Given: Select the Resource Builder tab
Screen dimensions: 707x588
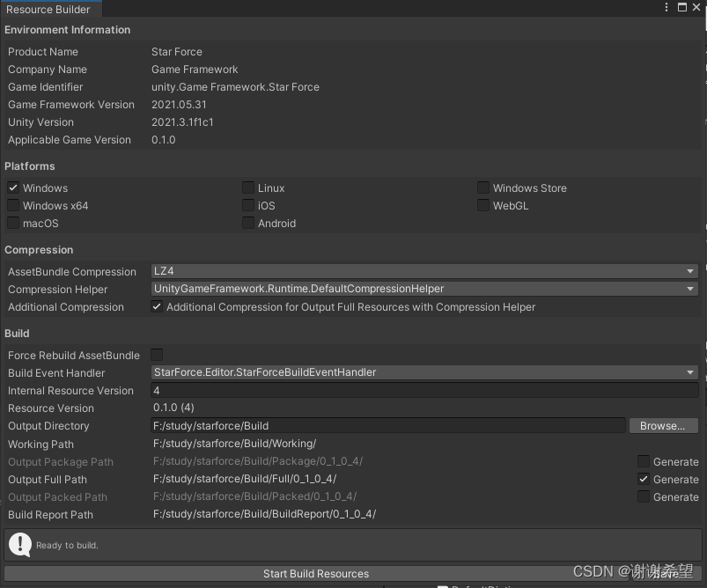Looking at the screenshot, I should point(48,9).
